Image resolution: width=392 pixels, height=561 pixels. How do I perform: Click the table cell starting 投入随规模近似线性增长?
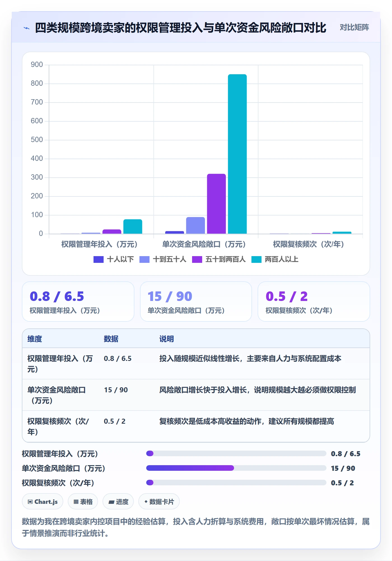pyautogui.click(x=250, y=359)
